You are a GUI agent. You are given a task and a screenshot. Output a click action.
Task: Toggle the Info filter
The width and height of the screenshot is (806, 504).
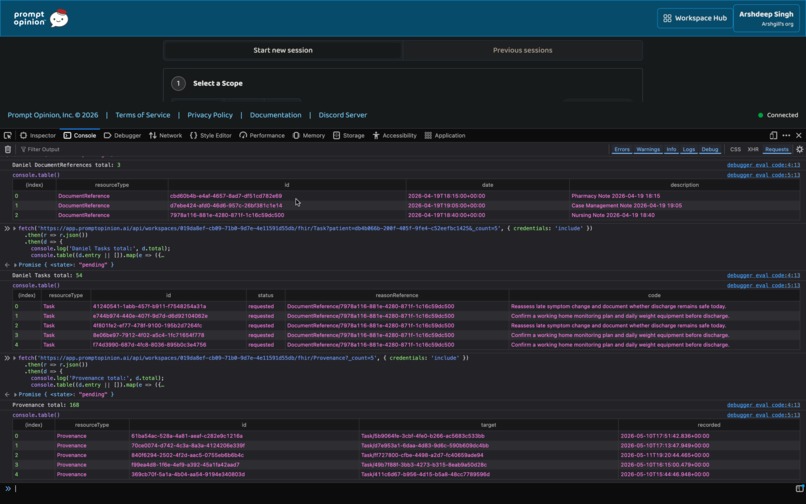(x=671, y=149)
